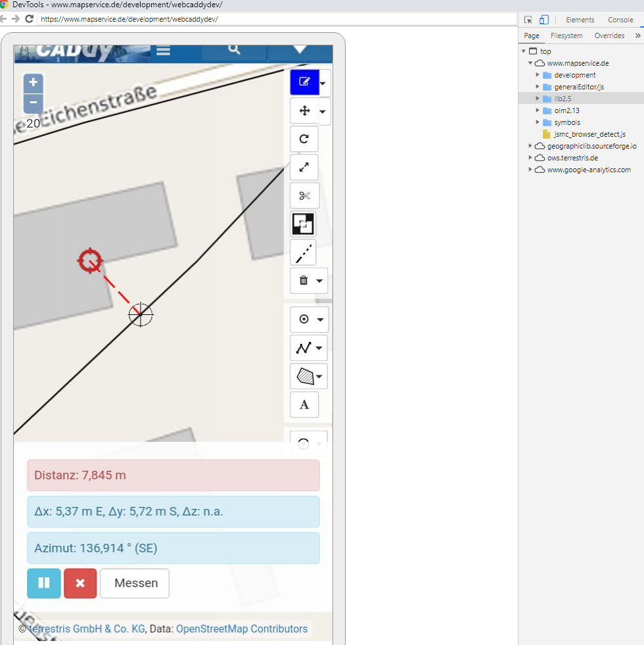
Task: Open the polygon draw tool dropdown
Action: (x=319, y=377)
